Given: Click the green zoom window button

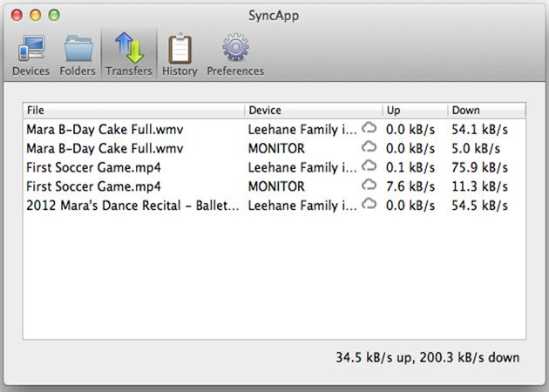Looking at the screenshot, I should [x=53, y=15].
